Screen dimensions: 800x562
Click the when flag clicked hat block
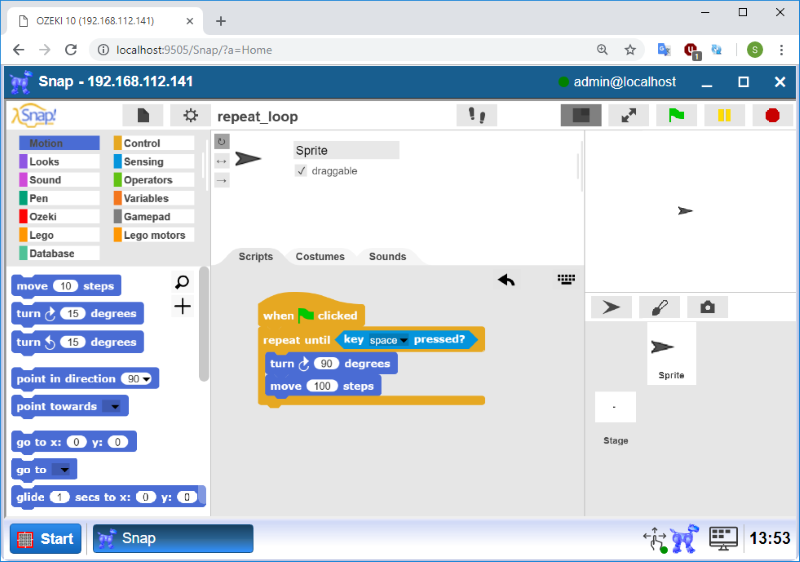click(x=311, y=312)
